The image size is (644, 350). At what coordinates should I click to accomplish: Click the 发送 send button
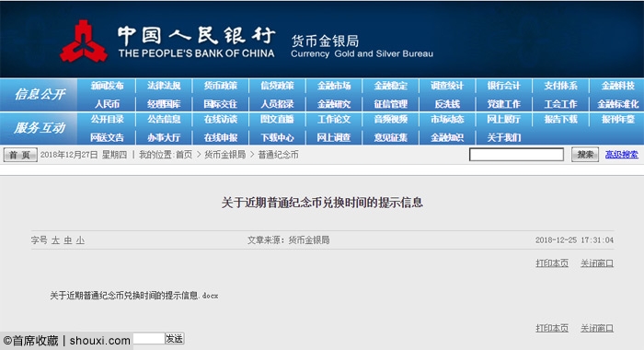175,338
